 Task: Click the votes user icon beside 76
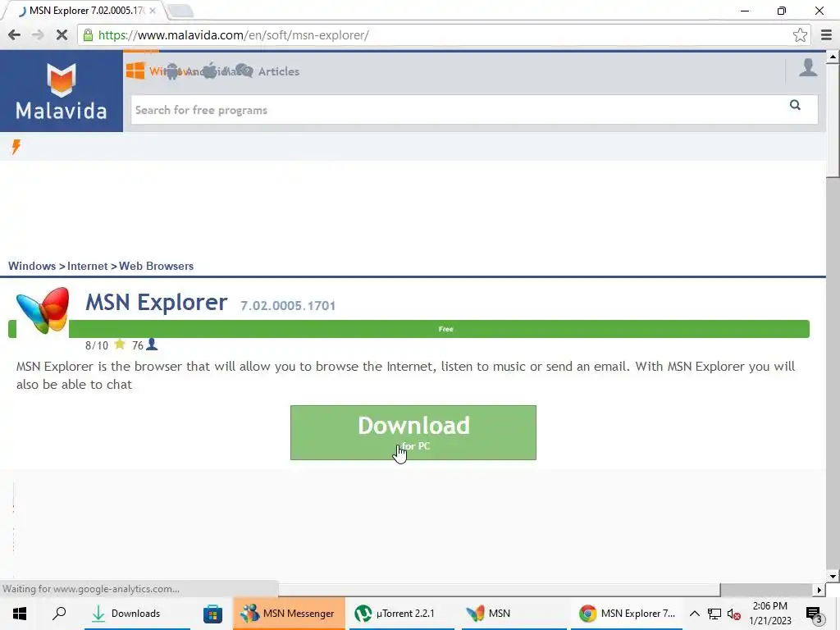point(152,345)
